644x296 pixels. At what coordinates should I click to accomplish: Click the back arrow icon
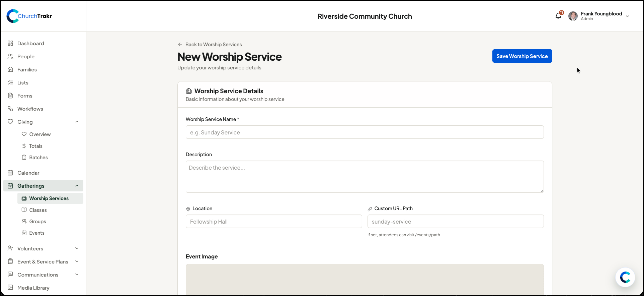180,44
